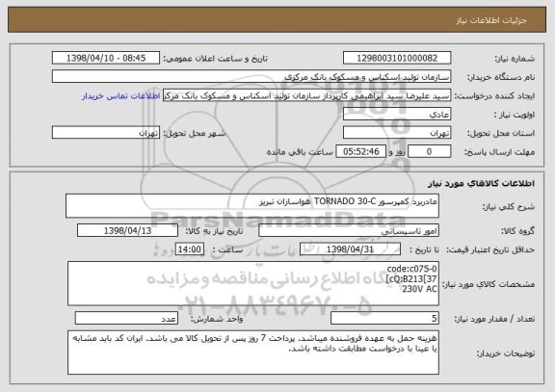Select the label تاریخ و ساعت اعلان عمومی
The height and width of the screenshot is (392, 555).
tap(215, 59)
